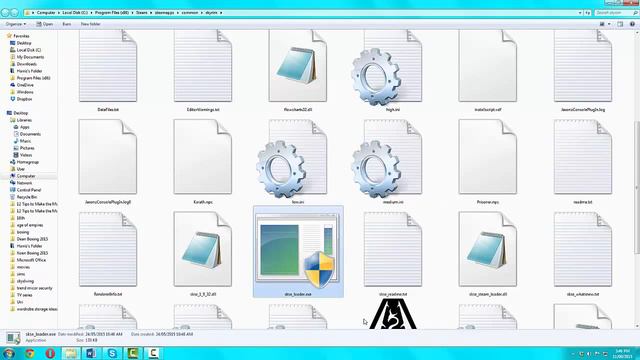The height and width of the screenshot is (360, 640).
Task: Open the address bar history dropdown
Action: point(580,13)
